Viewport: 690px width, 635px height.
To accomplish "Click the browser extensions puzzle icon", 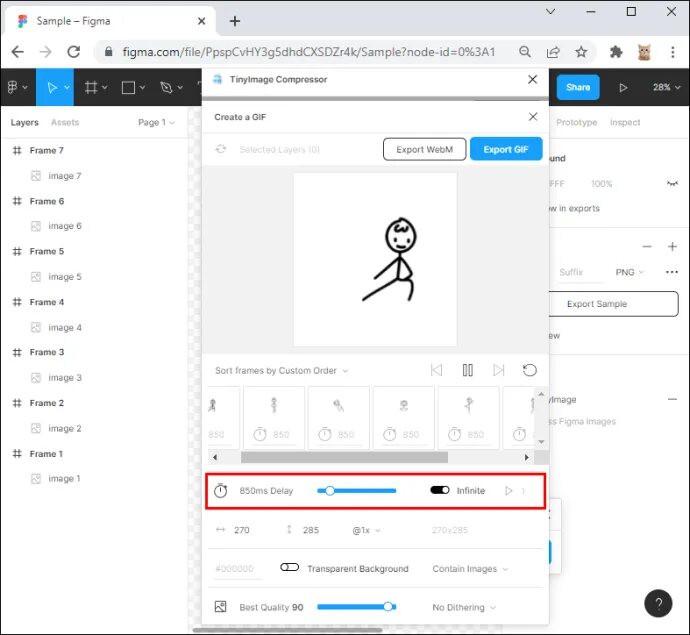I will [x=616, y=52].
